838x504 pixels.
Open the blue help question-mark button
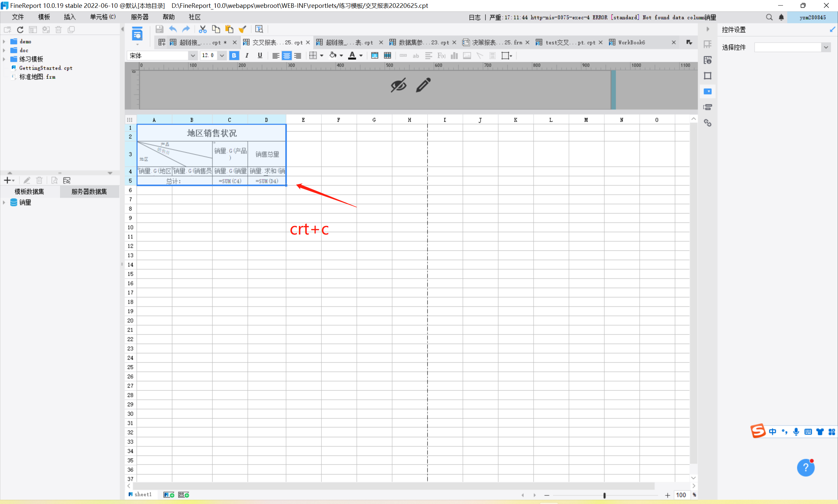(x=805, y=468)
